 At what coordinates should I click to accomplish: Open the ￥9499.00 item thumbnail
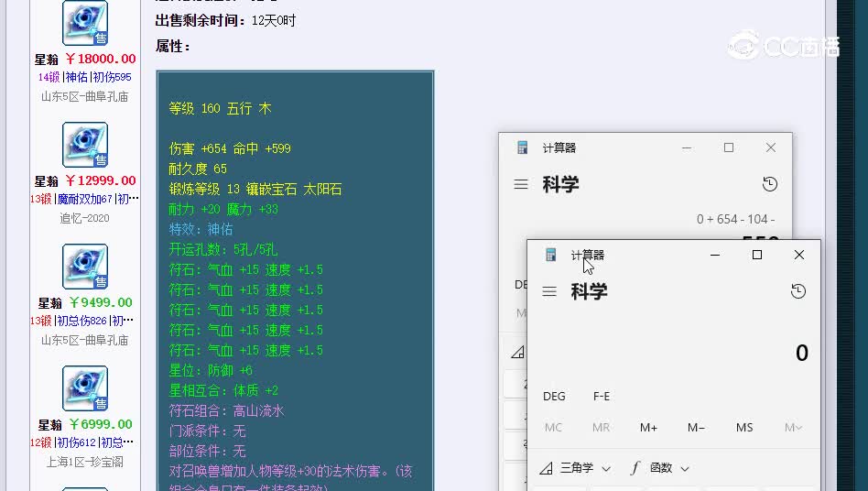(x=85, y=267)
